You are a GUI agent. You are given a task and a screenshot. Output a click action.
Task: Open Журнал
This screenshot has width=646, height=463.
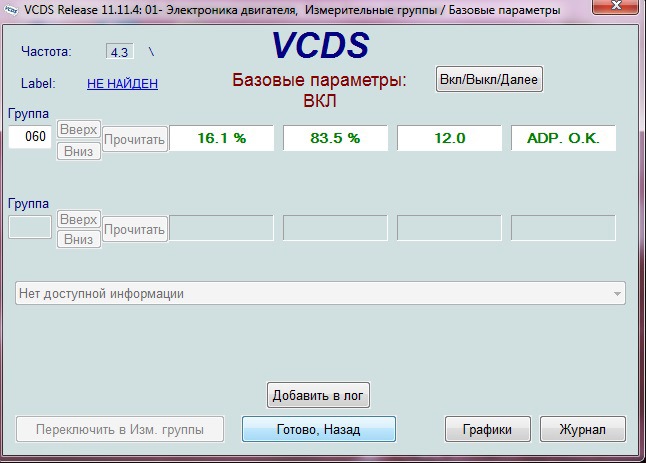[583, 429]
